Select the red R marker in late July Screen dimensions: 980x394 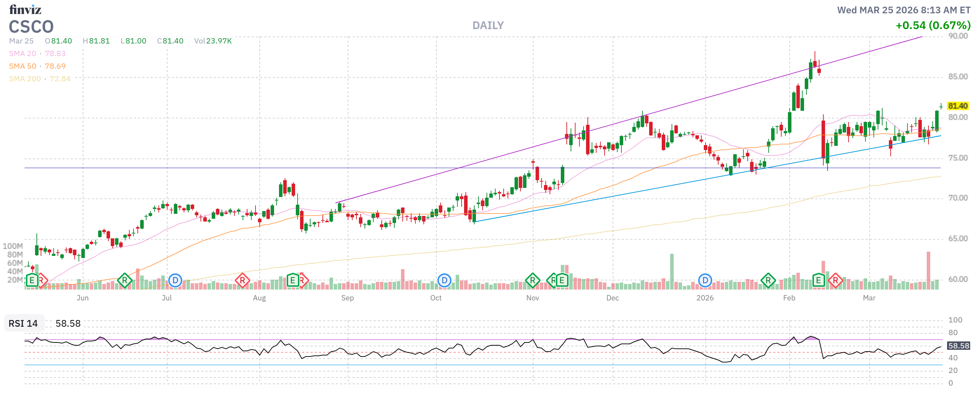click(242, 281)
